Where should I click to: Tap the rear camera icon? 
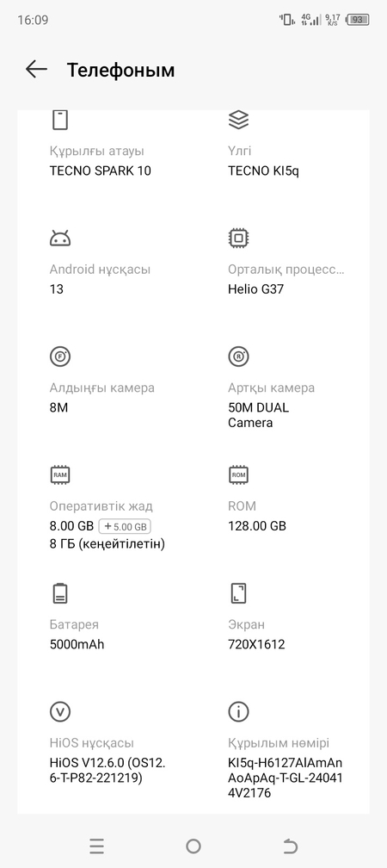238,356
